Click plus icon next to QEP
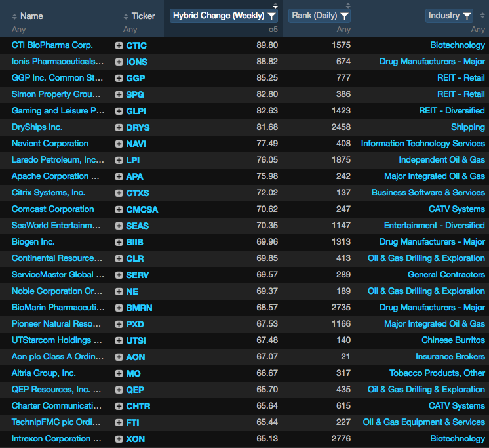Image resolution: width=489 pixels, height=448 pixels. pyautogui.click(x=119, y=390)
